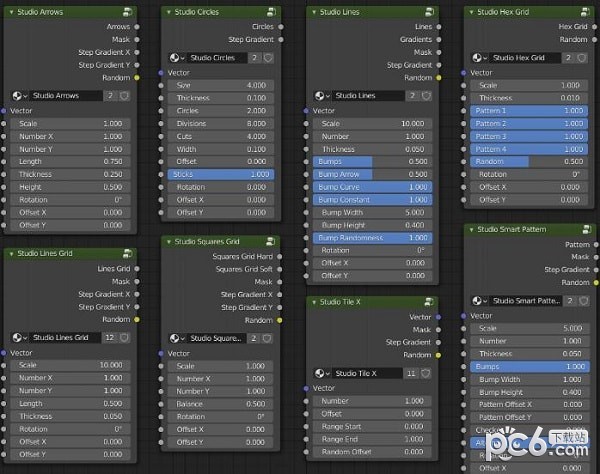This screenshot has height=474, width=600.
Task: Click the node group icon on Studio Smart Pattern header
Action: 587,230
